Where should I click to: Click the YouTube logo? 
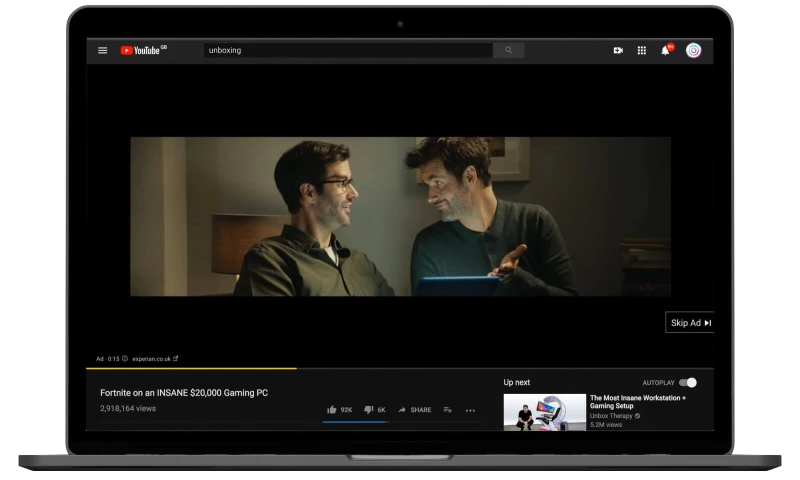pyautogui.click(x=142, y=50)
